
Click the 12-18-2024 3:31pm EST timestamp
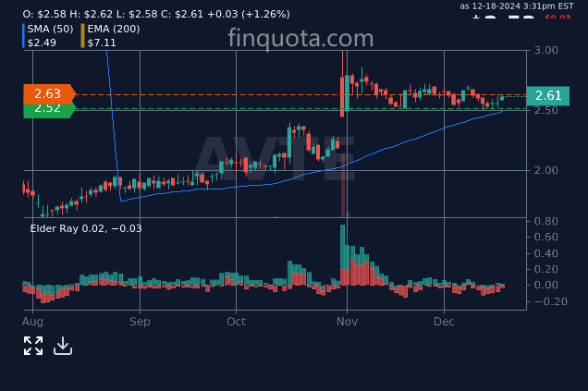[517, 6]
